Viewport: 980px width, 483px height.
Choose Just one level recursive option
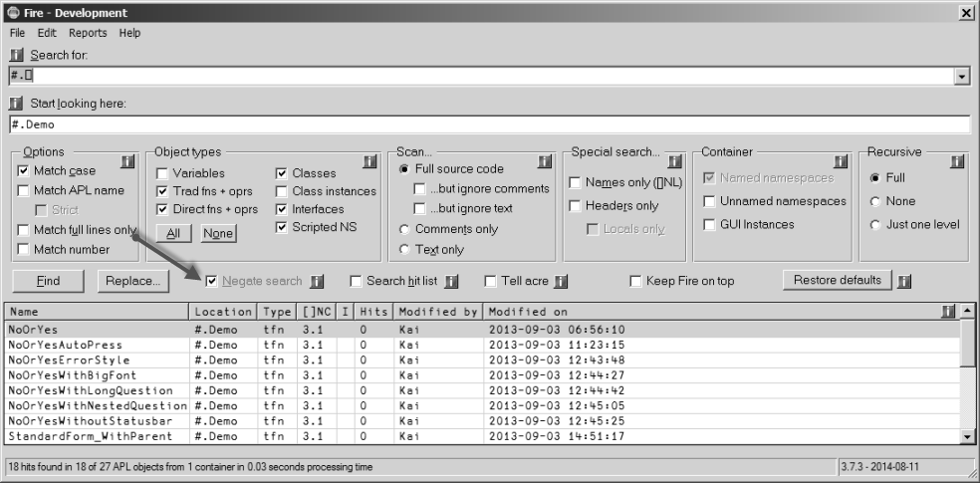pyautogui.click(x=875, y=224)
